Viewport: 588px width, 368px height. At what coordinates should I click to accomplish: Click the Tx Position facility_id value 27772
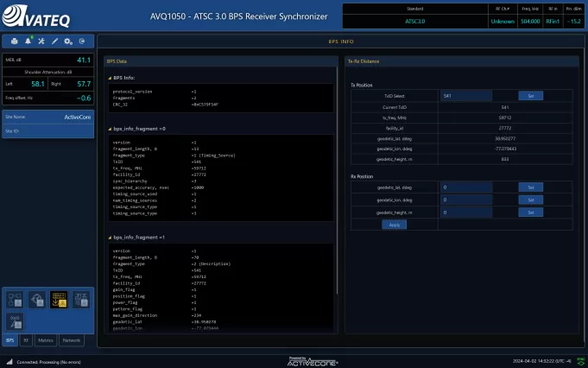tap(505, 129)
